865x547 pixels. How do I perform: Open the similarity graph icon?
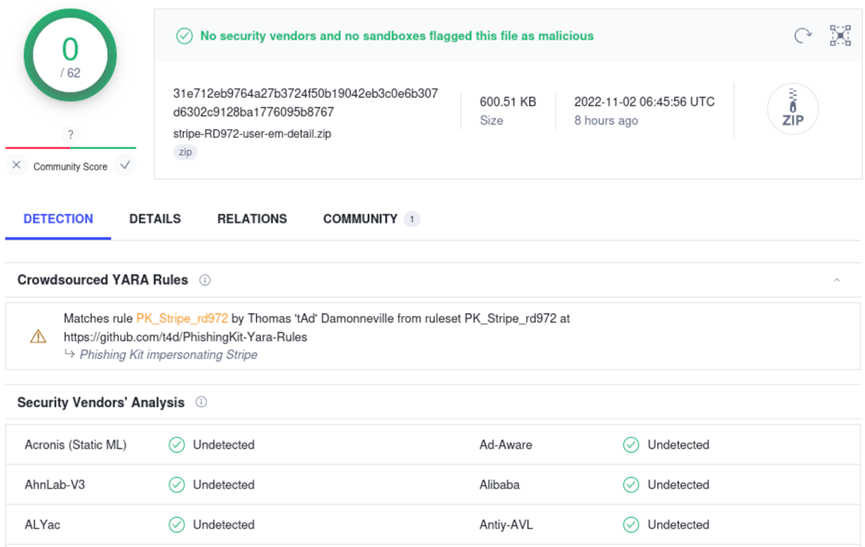point(840,36)
